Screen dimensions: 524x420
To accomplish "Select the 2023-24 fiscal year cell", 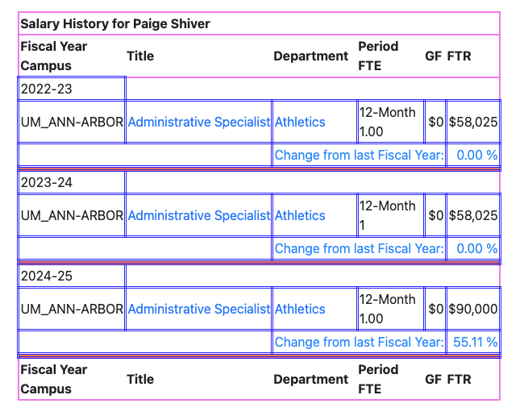I will (x=47, y=183).
